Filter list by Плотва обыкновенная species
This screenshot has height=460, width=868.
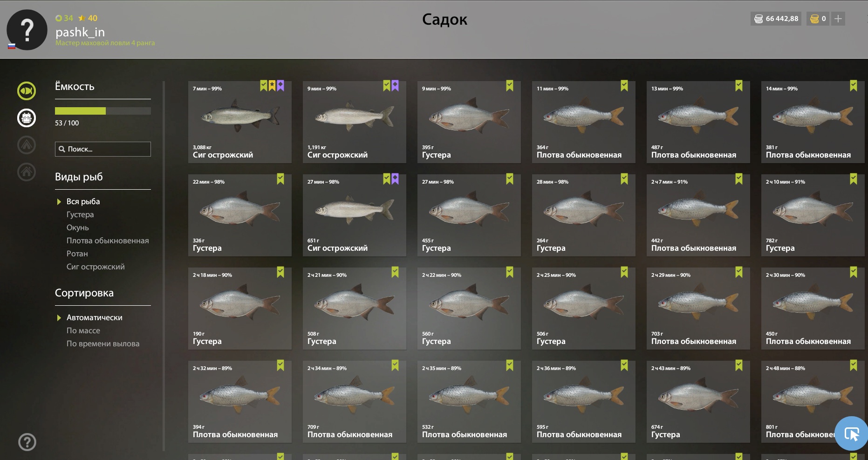108,240
